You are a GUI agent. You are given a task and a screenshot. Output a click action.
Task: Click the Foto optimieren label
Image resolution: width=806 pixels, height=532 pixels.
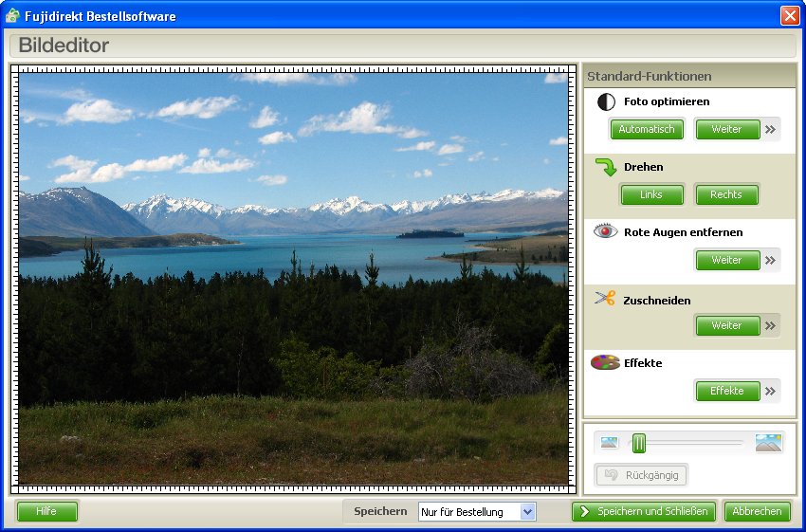[x=667, y=101]
